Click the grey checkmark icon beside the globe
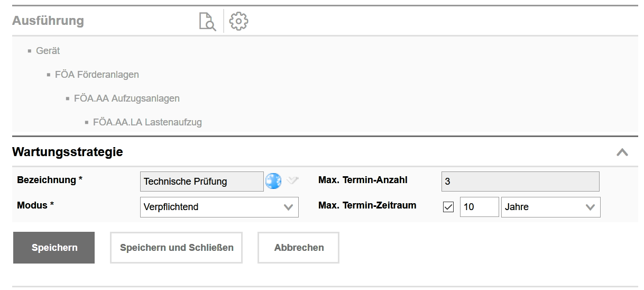The image size is (644, 290). pos(292,181)
